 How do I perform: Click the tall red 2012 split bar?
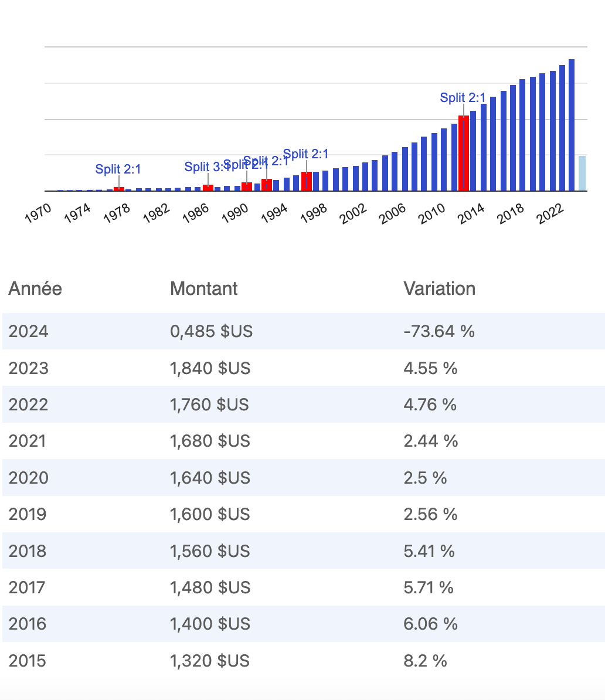tap(464, 153)
